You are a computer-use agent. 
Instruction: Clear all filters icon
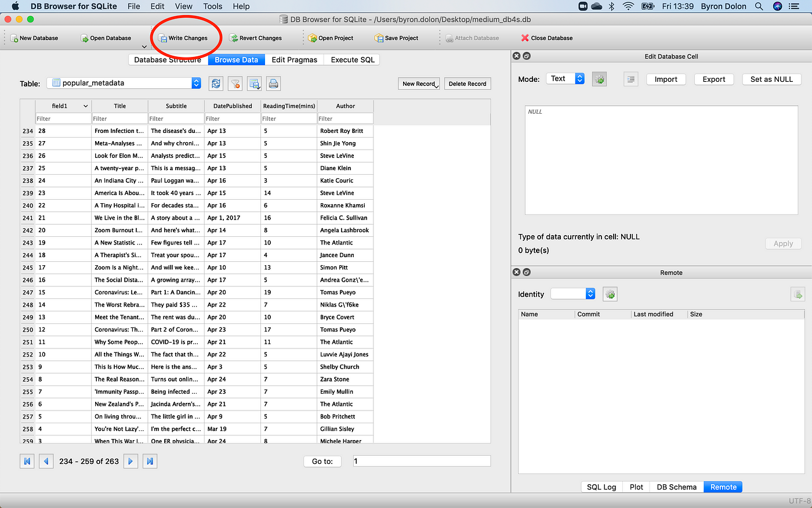coord(235,84)
